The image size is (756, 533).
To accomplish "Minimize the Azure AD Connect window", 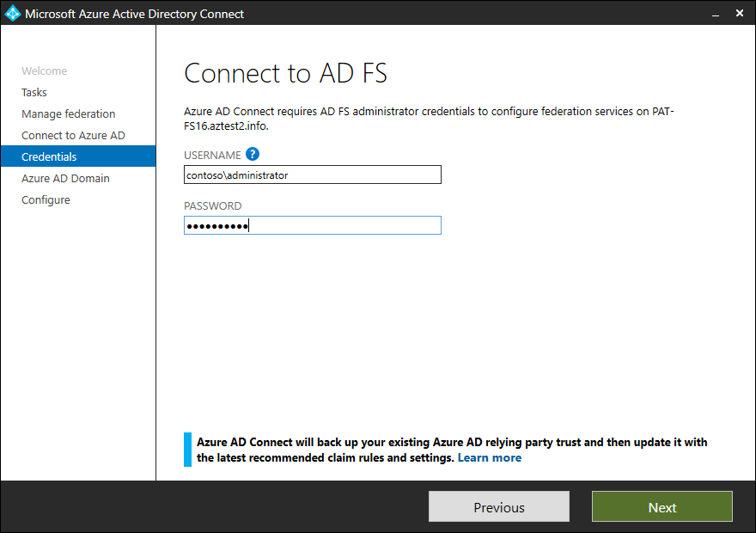I will [716, 14].
